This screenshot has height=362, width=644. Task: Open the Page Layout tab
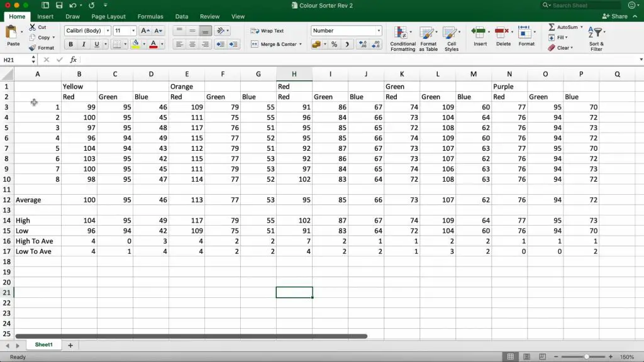pyautogui.click(x=108, y=16)
